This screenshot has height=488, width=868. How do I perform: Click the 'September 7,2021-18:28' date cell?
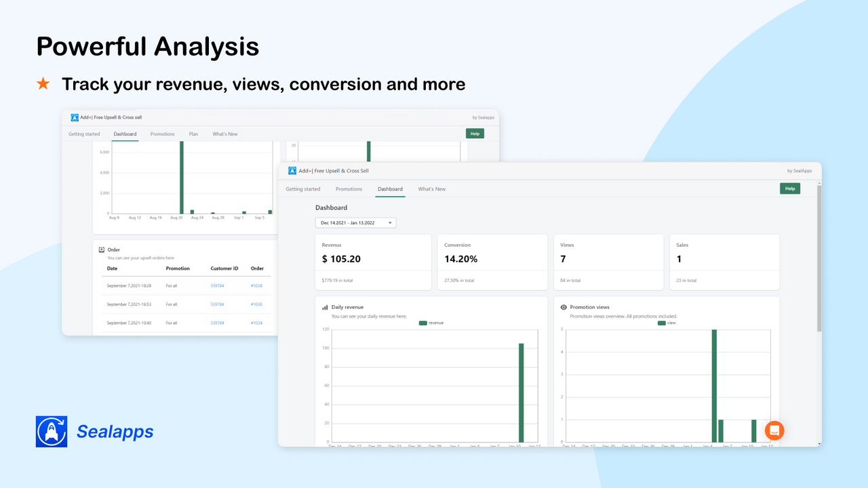pyautogui.click(x=129, y=286)
